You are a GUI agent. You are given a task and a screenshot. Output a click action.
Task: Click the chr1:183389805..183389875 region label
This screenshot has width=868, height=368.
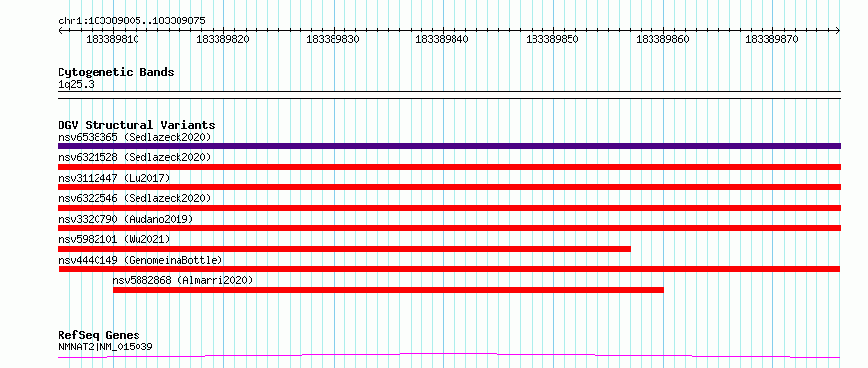point(132,21)
